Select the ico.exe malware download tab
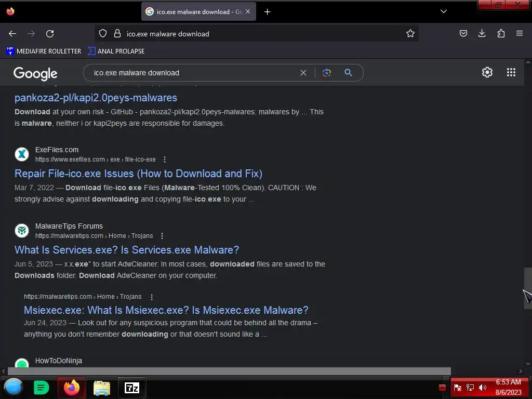Screen dimensions: 532x399 [x=198, y=11]
